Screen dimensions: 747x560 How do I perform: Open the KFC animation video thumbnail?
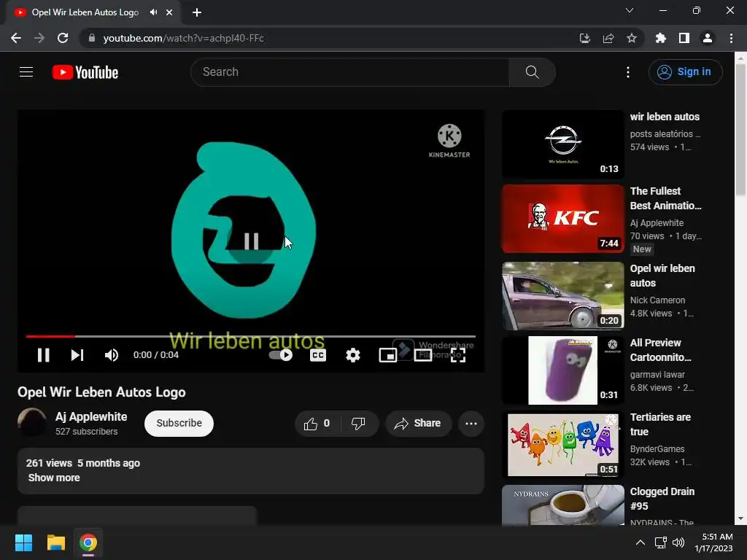click(563, 219)
